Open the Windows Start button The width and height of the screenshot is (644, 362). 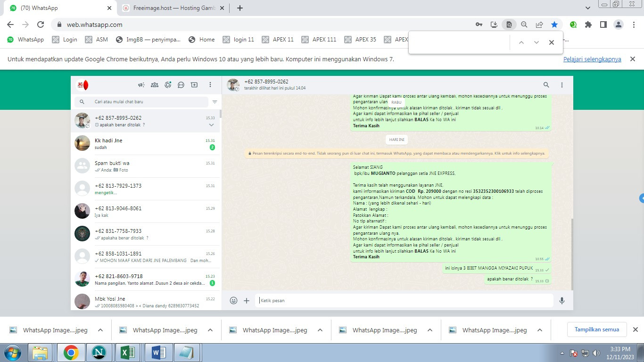point(12,353)
